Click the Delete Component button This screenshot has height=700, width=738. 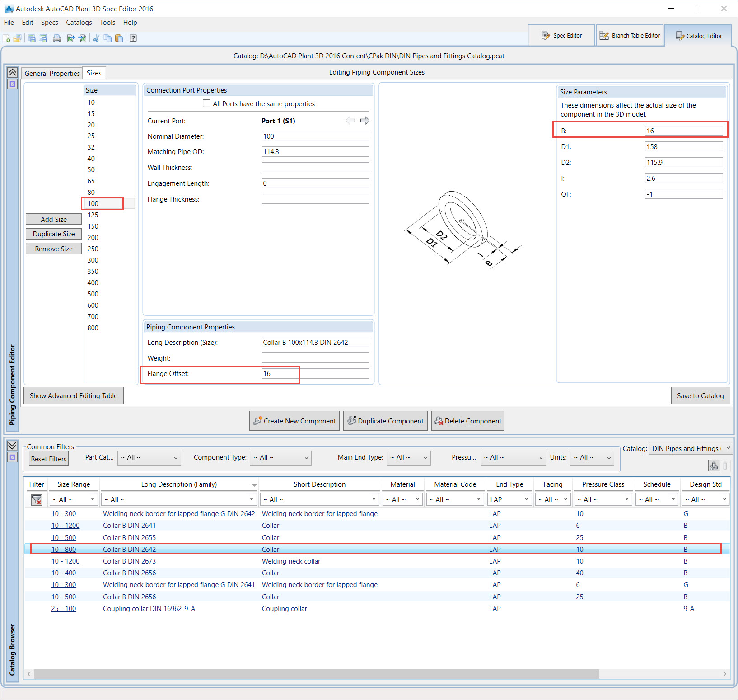468,421
